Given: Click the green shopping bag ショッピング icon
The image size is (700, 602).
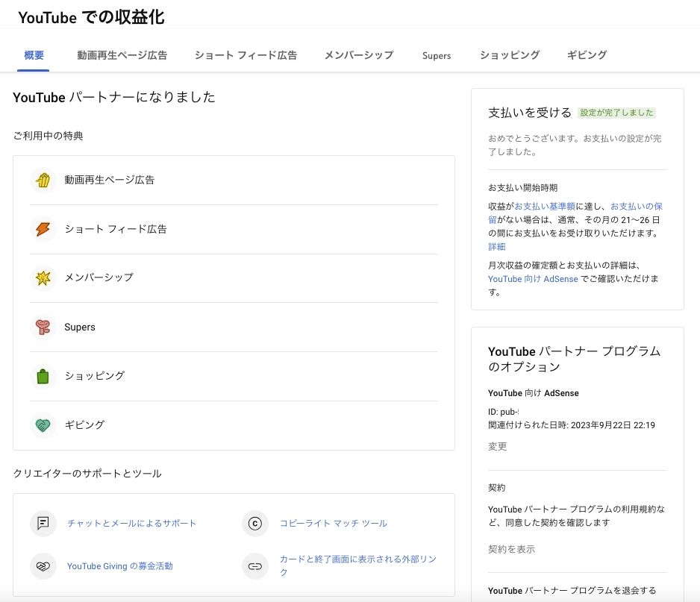Looking at the screenshot, I should click(x=43, y=376).
